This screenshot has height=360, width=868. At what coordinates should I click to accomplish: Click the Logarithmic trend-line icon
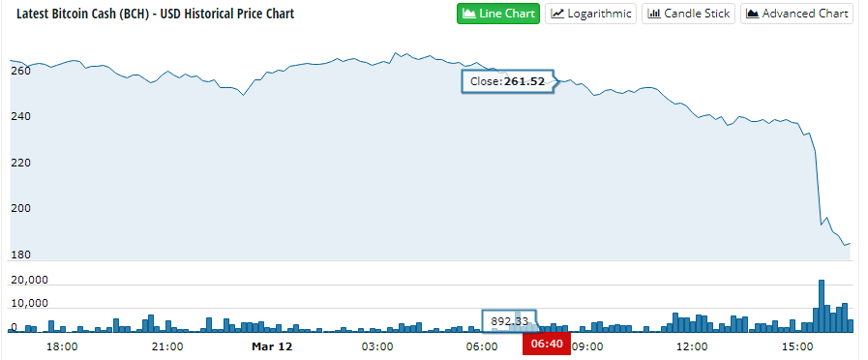557,14
